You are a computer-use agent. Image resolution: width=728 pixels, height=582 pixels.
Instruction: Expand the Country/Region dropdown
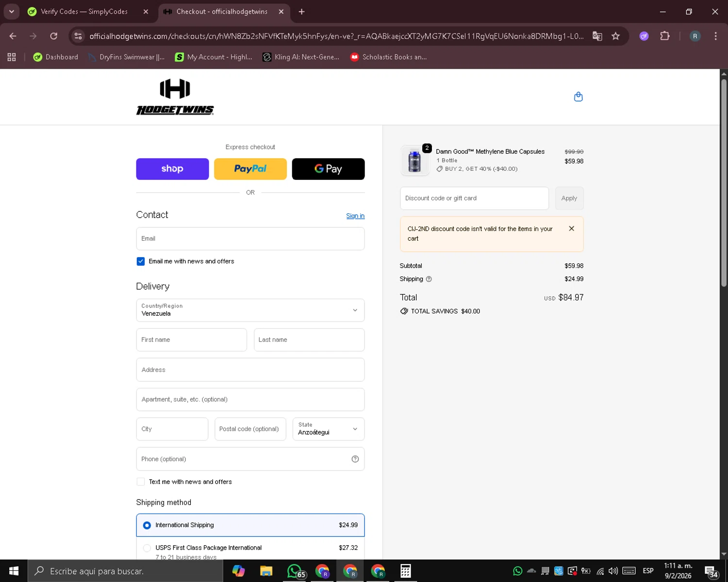(x=250, y=310)
